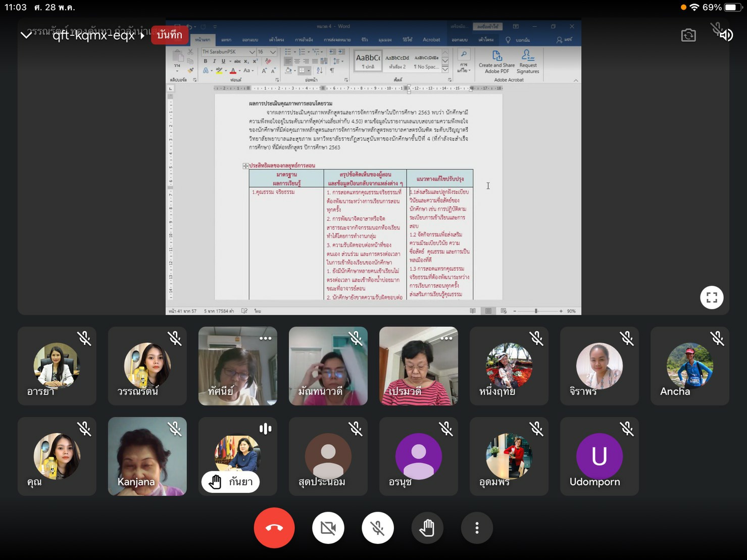Tap the raised-hand กันยา participant label
The width and height of the screenshot is (747, 560).
(231, 482)
